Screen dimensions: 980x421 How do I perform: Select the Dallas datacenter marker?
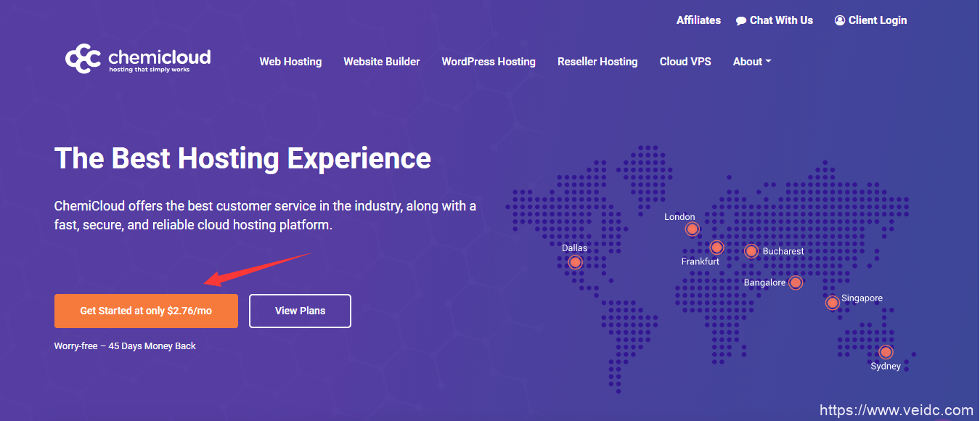click(x=576, y=262)
